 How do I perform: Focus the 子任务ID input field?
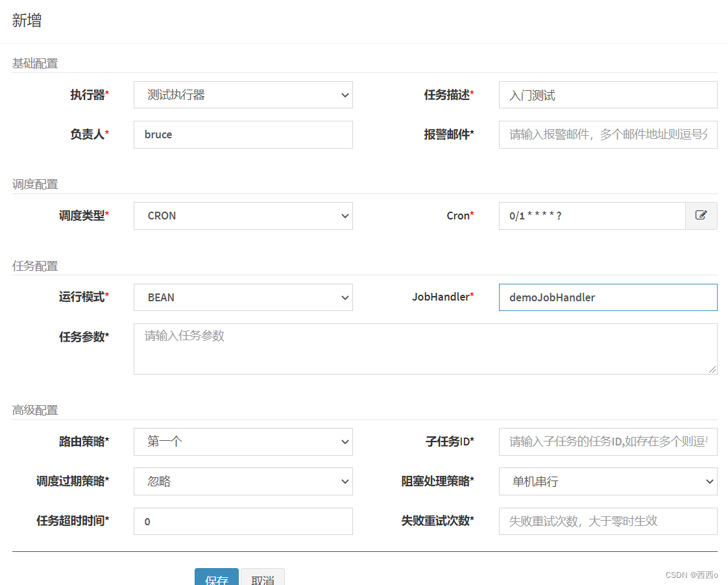point(608,442)
